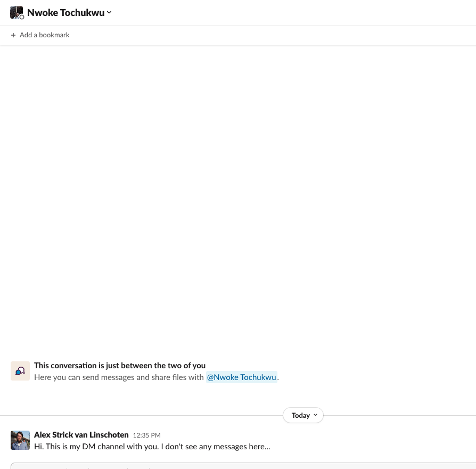Click the small downward chevron inside the Today pill
The height and width of the screenshot is (469, 476).
click(315, 415)
